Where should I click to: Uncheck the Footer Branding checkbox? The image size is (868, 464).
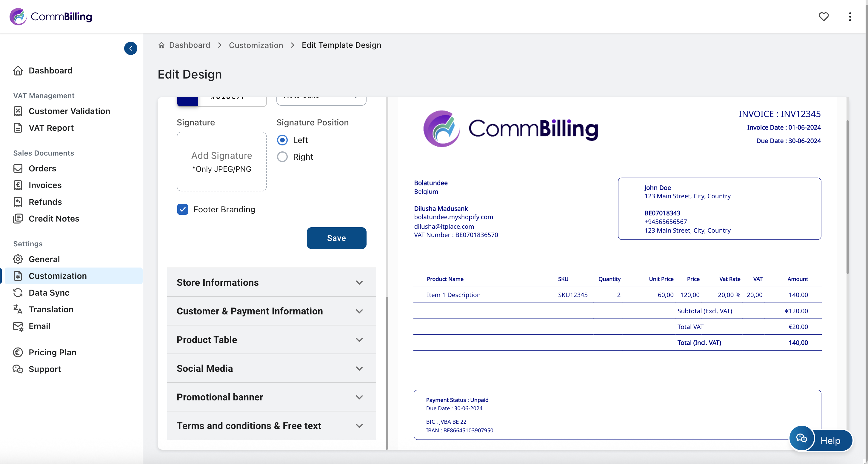click(x=182, y=209)
